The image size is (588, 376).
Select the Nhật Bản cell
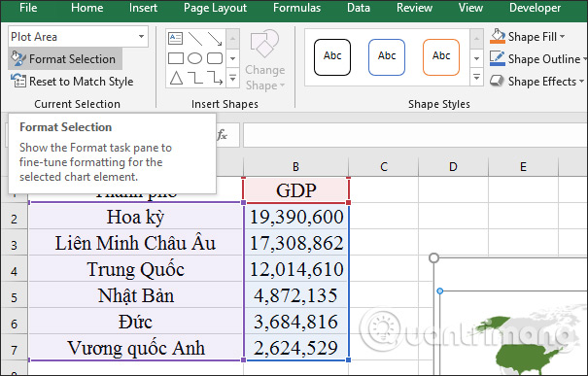point(136,295)
